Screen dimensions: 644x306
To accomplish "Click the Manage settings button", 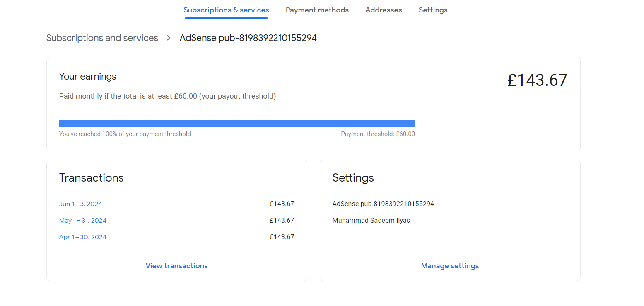I will tap(450, 266).
